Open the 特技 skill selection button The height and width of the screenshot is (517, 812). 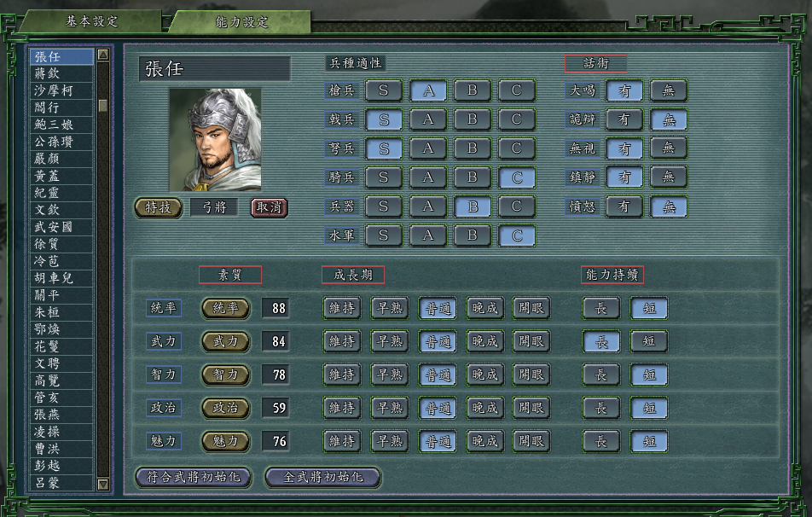click(158, 207)
